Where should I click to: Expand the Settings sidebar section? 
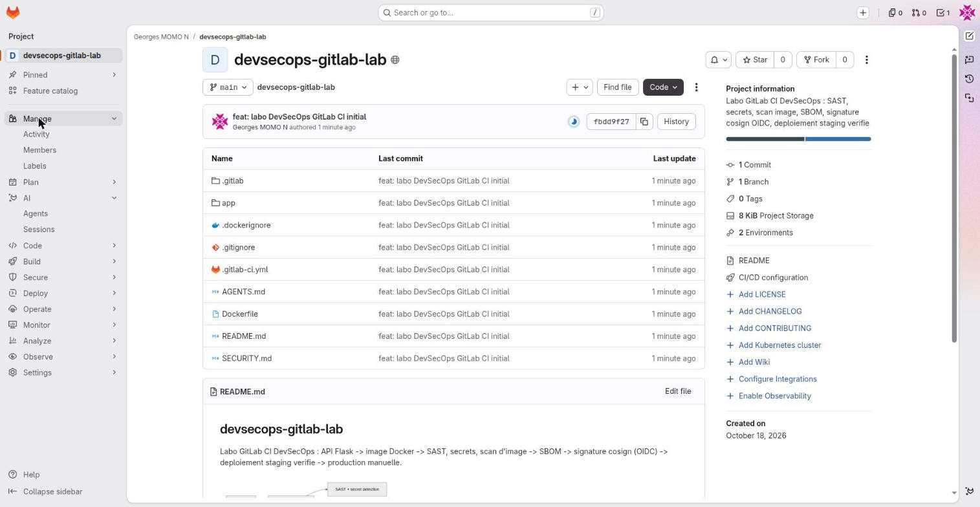click(x=63, y=372)
